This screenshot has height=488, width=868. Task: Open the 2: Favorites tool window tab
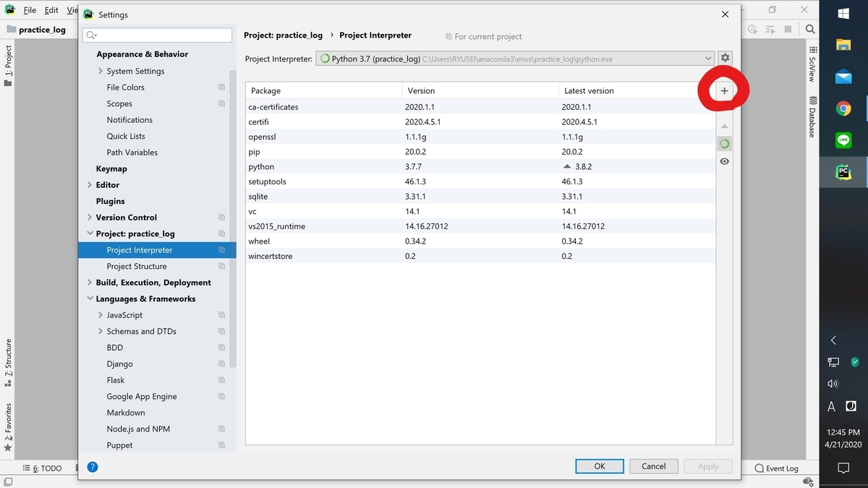(8, 427)
